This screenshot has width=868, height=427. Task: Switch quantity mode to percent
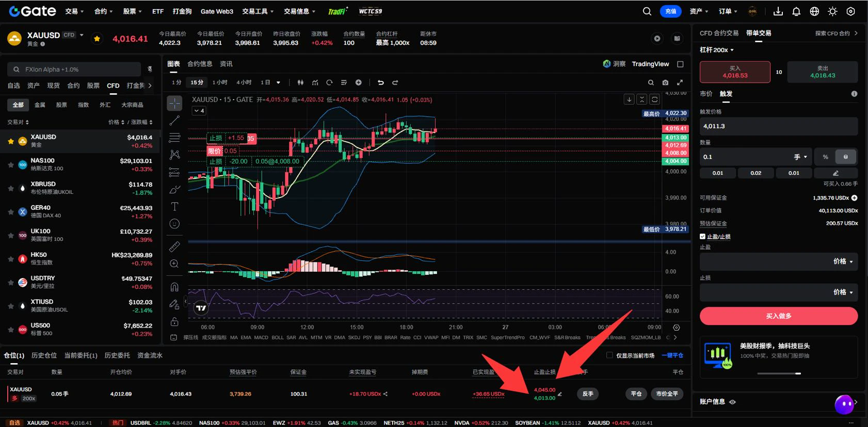pos(825,157)
